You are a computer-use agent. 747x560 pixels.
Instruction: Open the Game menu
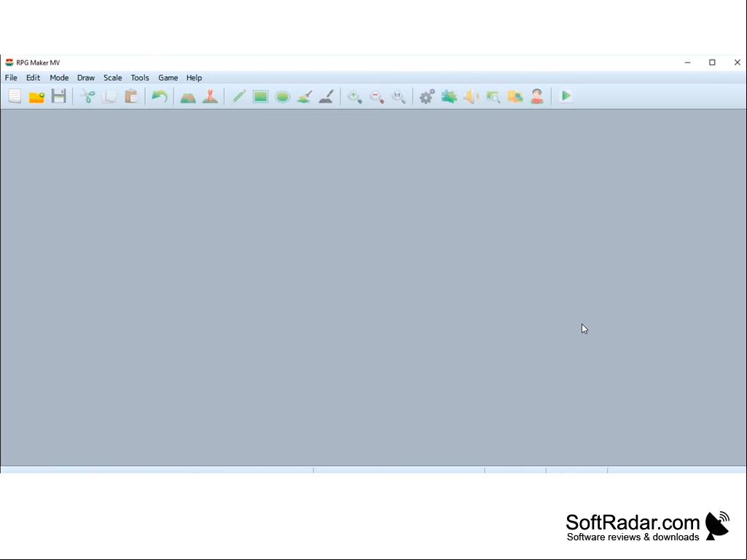tap(168, 78)
